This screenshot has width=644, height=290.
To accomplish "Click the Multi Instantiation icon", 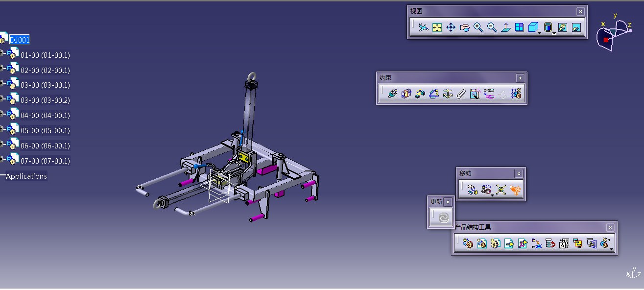I will [605, 243].
